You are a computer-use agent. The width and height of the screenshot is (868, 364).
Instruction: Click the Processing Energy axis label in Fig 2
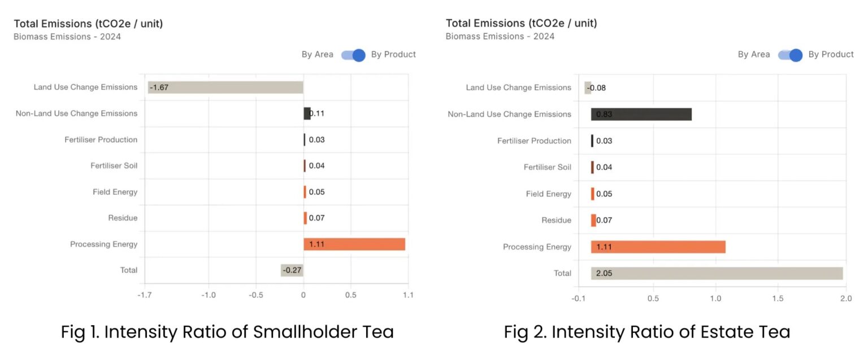(537, 247)
